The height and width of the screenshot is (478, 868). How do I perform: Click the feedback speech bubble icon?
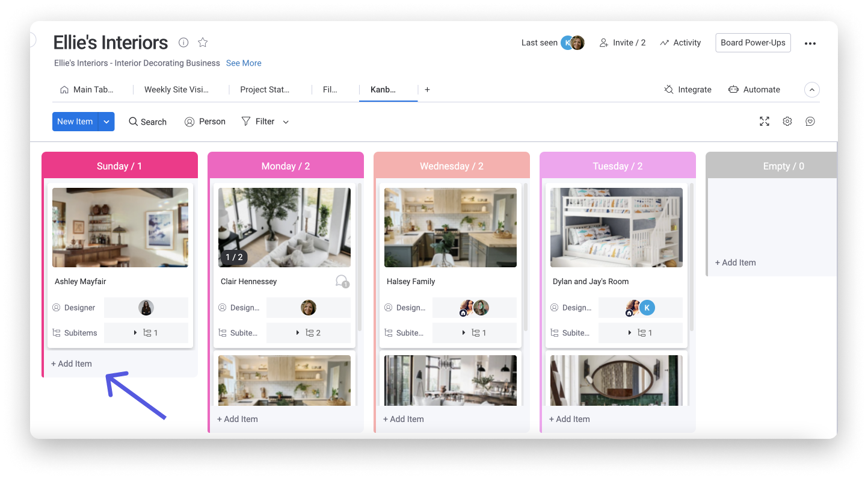[x=810, y=122]
